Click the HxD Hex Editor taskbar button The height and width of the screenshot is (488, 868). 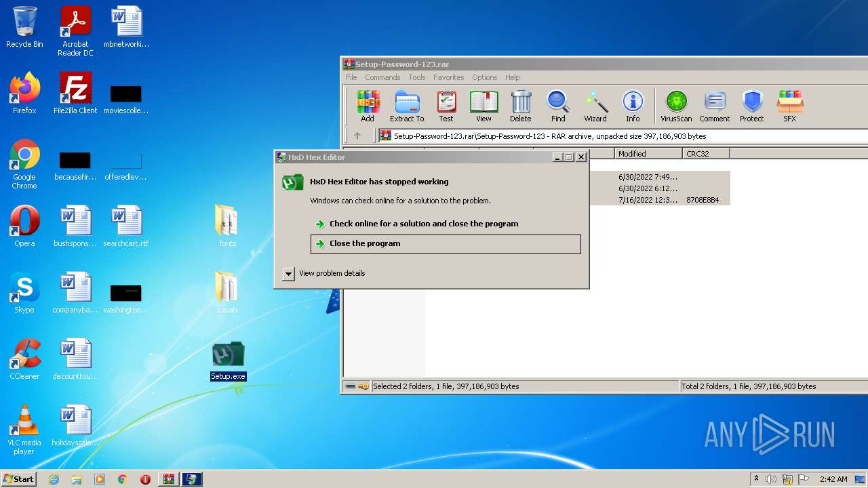[x=192, y=479]
